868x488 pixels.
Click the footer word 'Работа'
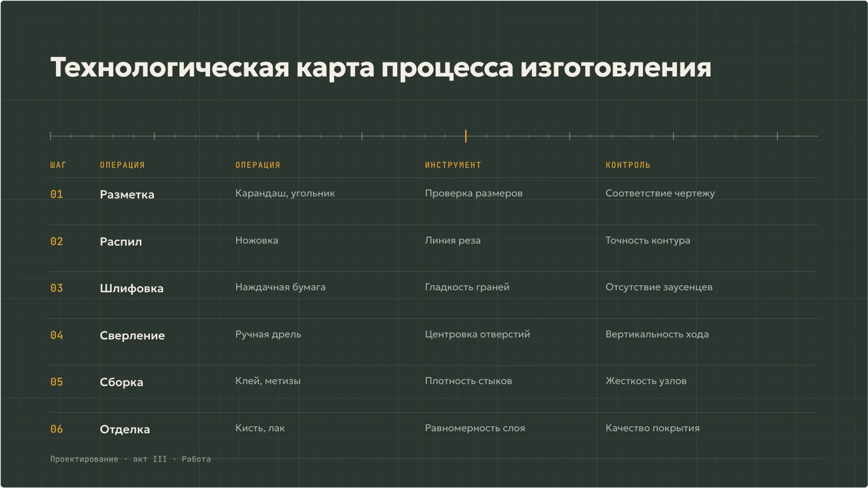pyautogui.click(x=196, y=459)
